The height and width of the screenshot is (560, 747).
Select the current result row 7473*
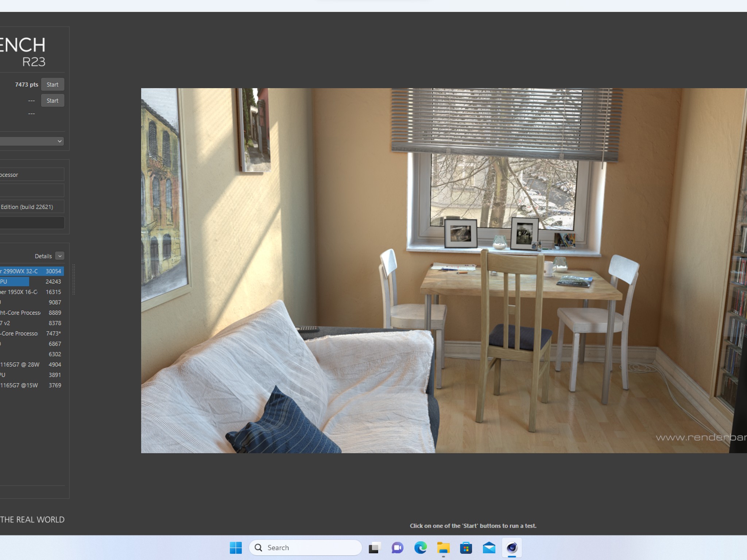(x=32, y=334)
